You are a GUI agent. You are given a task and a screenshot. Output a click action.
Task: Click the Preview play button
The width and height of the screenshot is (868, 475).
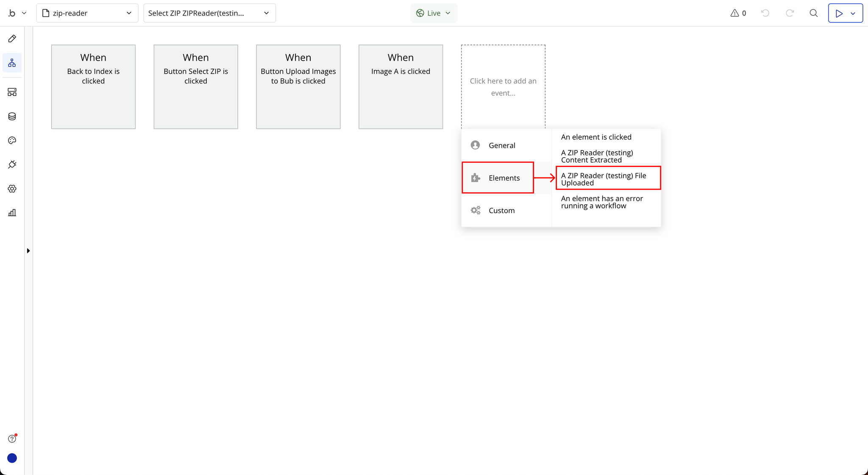pyautogui.click(x=839, y=13)
